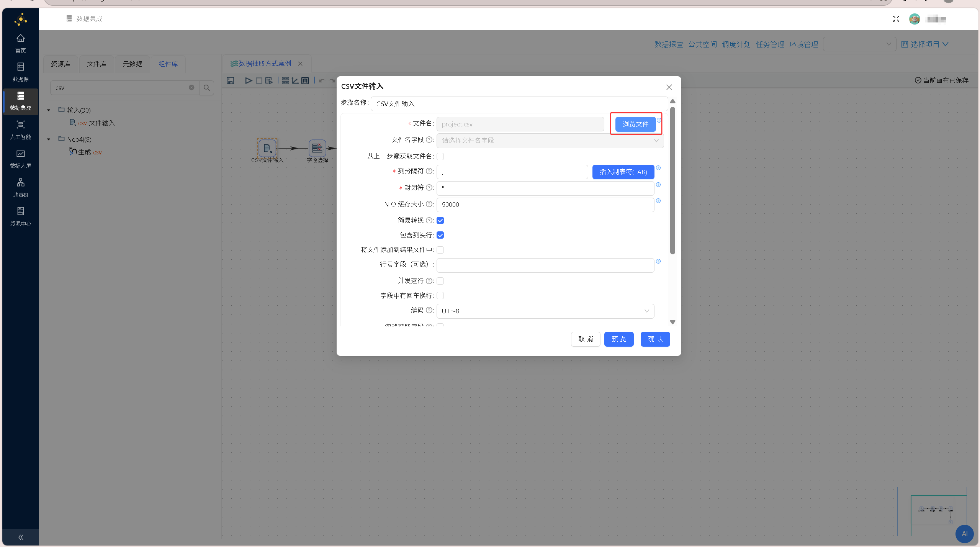This screenshot has width=980, height=547.
Task: Collapse the 输入(30) tree folder
Action: tap(49, 110)
